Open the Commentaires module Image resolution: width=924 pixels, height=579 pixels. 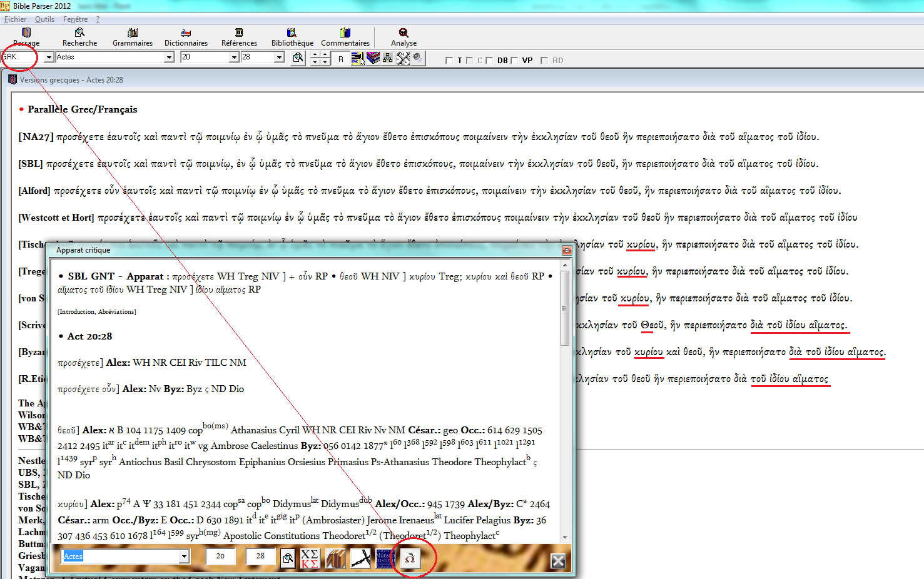[x=345, y=38]
